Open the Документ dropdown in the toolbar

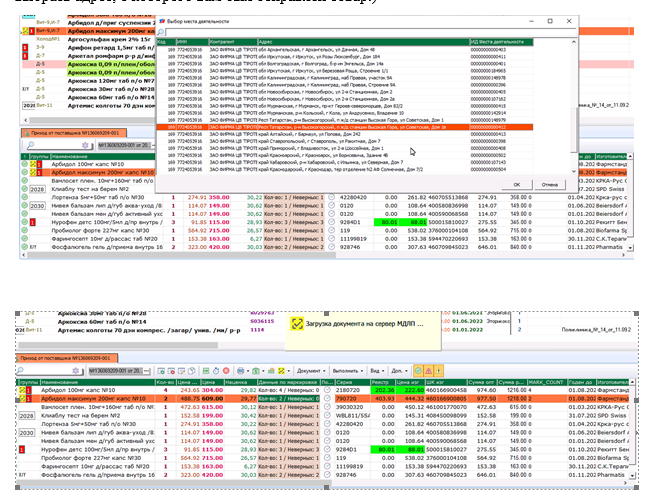point(311,373)
